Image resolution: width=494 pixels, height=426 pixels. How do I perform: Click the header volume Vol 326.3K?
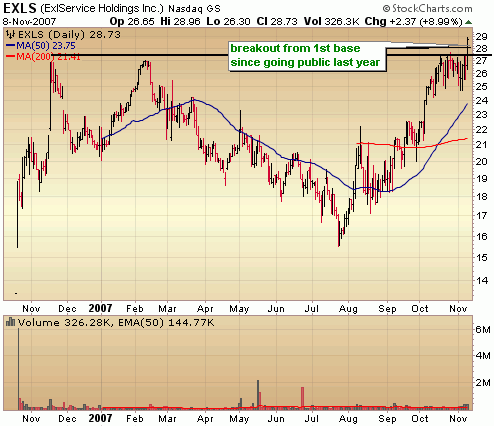pos(331,22)
